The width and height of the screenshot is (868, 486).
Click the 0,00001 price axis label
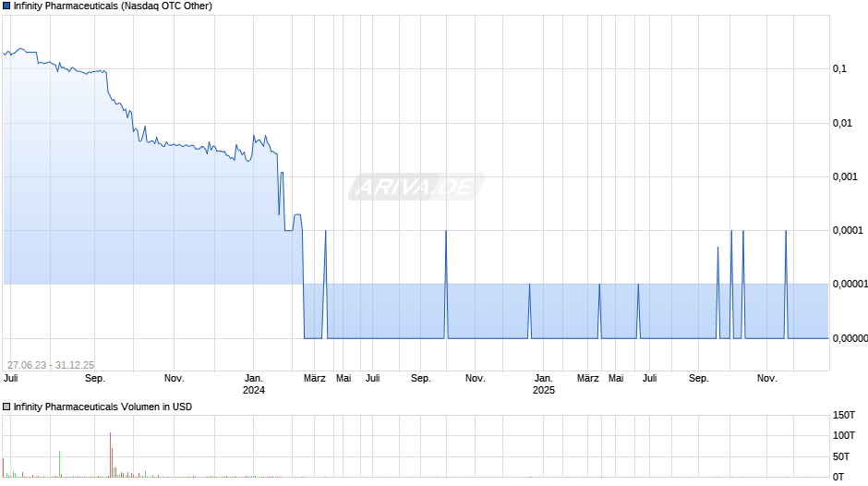[850, 285]
